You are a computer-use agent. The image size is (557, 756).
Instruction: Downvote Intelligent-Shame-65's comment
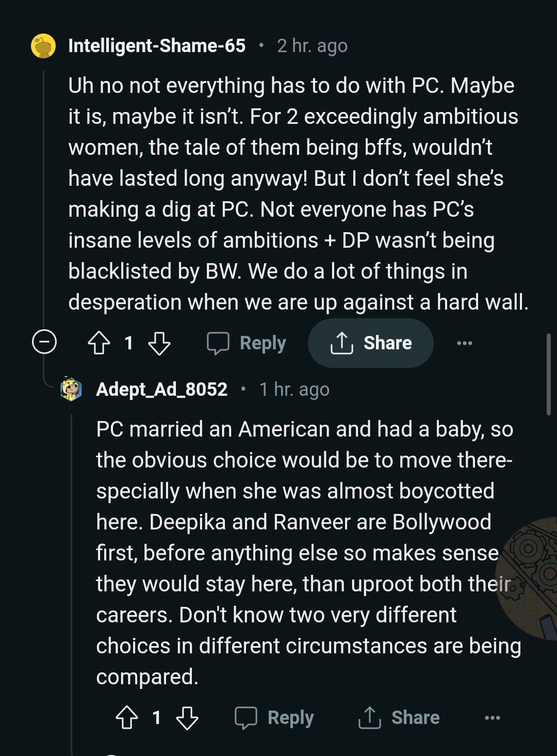159,343
